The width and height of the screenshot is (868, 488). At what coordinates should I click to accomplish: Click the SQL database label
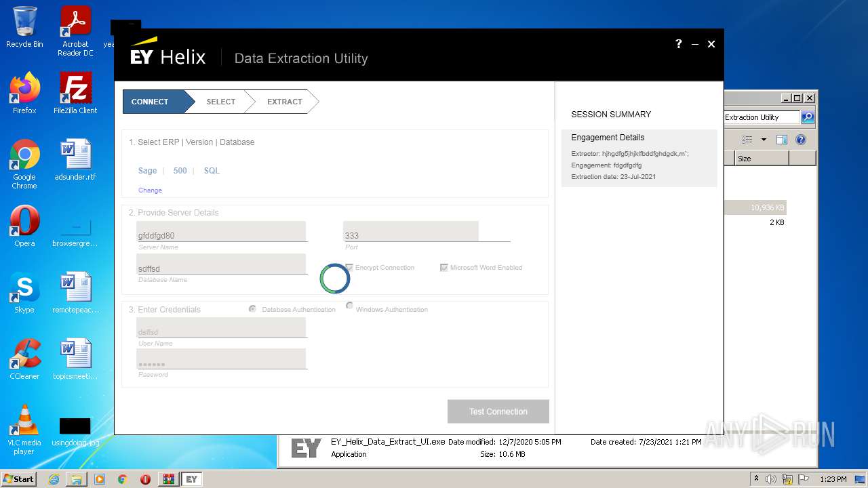pos(212,171)
